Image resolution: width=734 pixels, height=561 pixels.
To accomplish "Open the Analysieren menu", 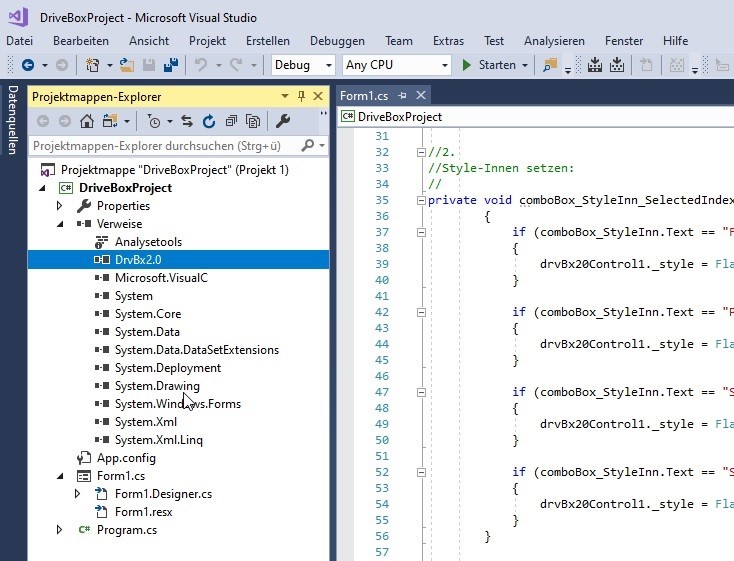I will [554, 41].
